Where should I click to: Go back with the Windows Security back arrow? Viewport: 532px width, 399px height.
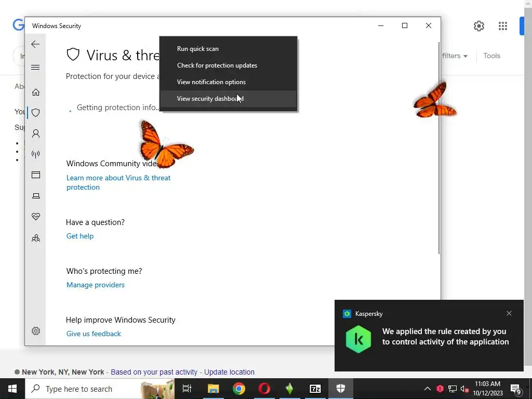coord(35,44)
